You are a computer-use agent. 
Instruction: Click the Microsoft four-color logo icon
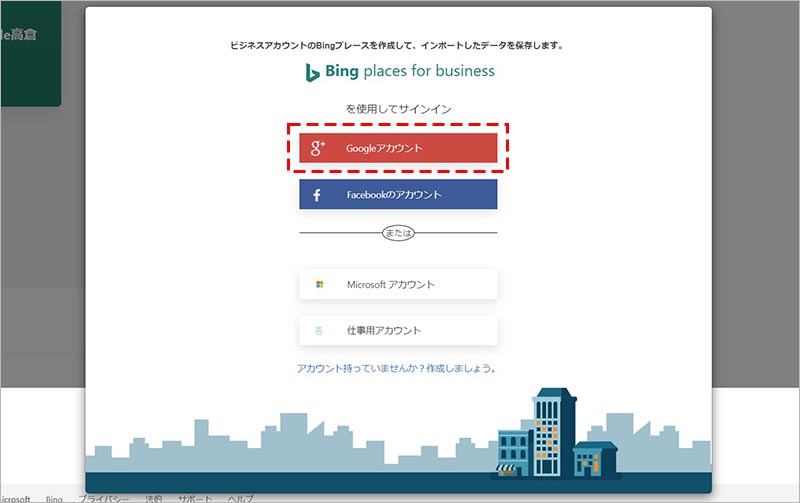(319, 285)
